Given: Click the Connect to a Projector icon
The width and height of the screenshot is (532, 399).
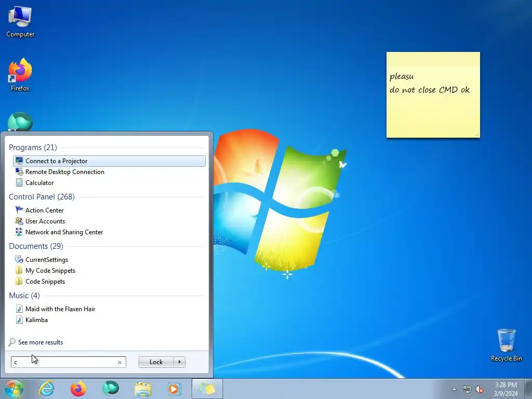Looking at the screenshot, I should click(19, 161).
